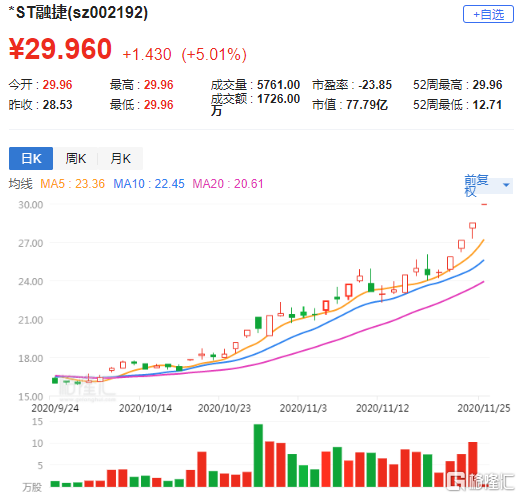
Task: Click the latest candlestick near 30.00
Action: 484,204
